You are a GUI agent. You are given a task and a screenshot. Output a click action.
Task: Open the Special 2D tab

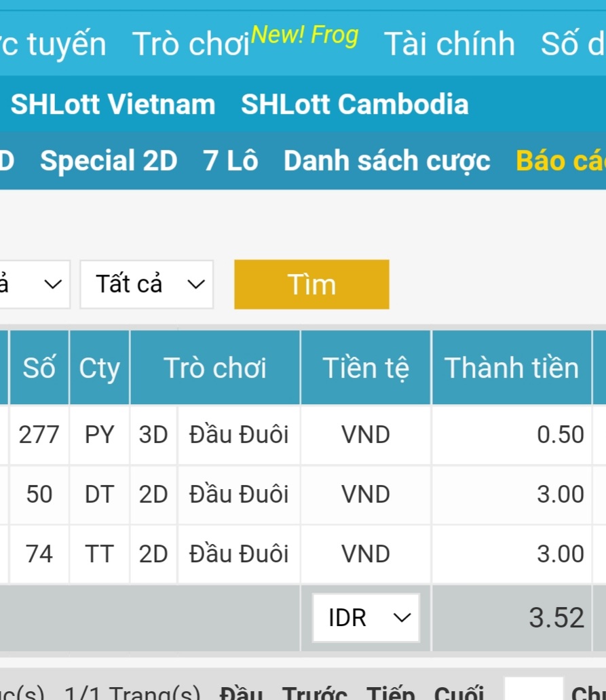[109, 161]
